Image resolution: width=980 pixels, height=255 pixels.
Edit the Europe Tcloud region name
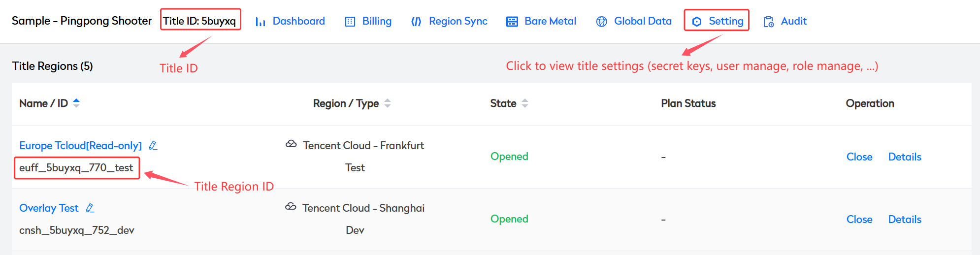(153, 145)
